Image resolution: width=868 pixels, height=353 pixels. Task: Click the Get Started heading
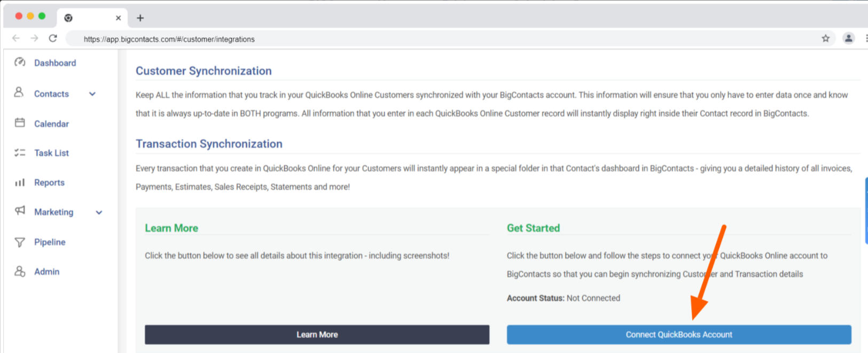coord(533,228)
